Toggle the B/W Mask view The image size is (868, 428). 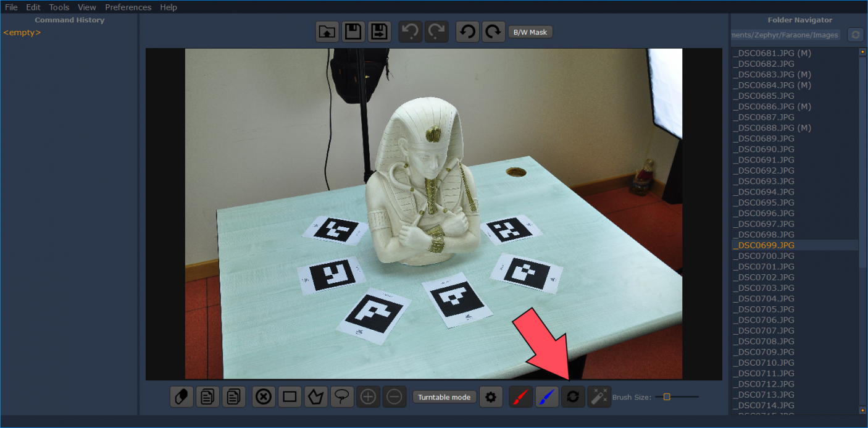pyautogui.click(x=530, y=32)
